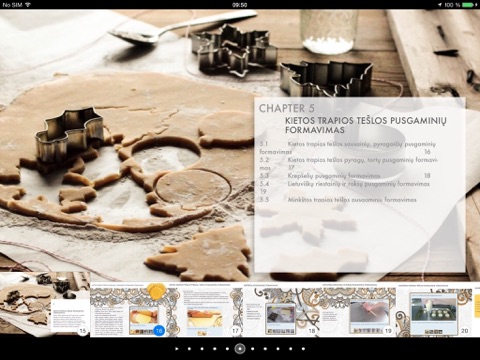Tap the No SIM status text
The width and height of the screenshot is (480, 360).
click(x=12, y=5)
